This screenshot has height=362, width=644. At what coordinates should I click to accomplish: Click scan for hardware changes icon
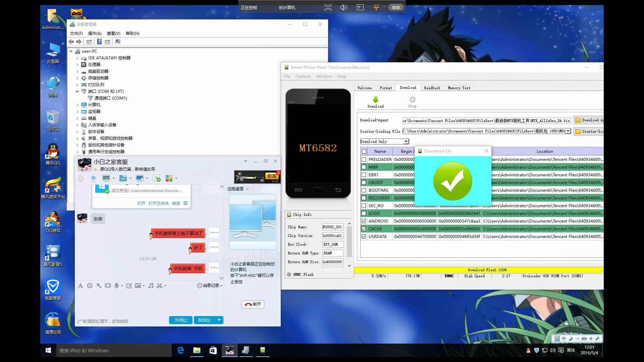tap(118, 42)
